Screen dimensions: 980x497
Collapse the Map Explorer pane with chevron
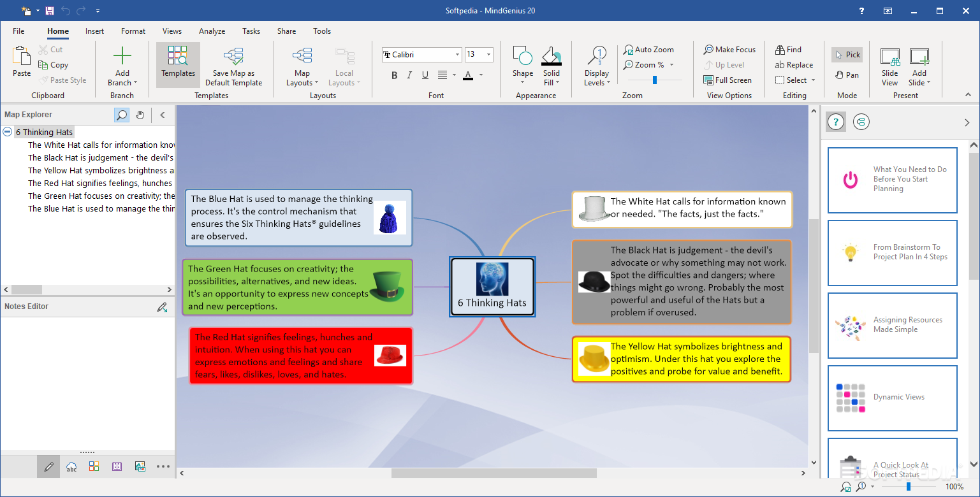(x=162, y=115)
